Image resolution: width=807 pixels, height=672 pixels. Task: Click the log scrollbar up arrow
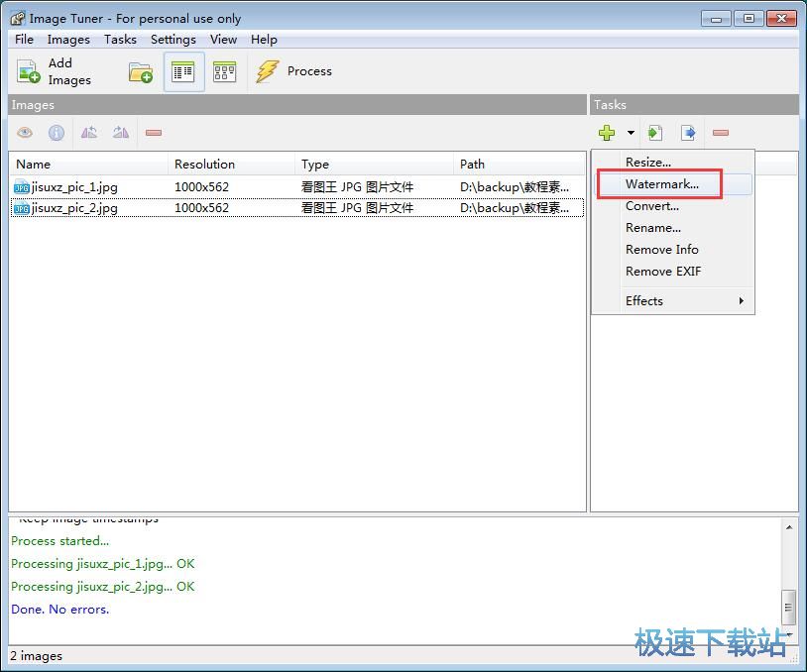point(789,527)
